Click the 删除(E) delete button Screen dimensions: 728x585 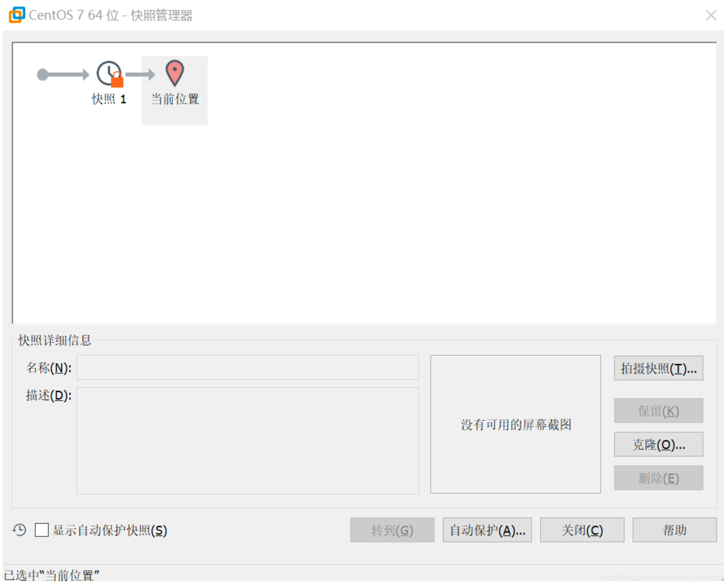pos(659,478)
